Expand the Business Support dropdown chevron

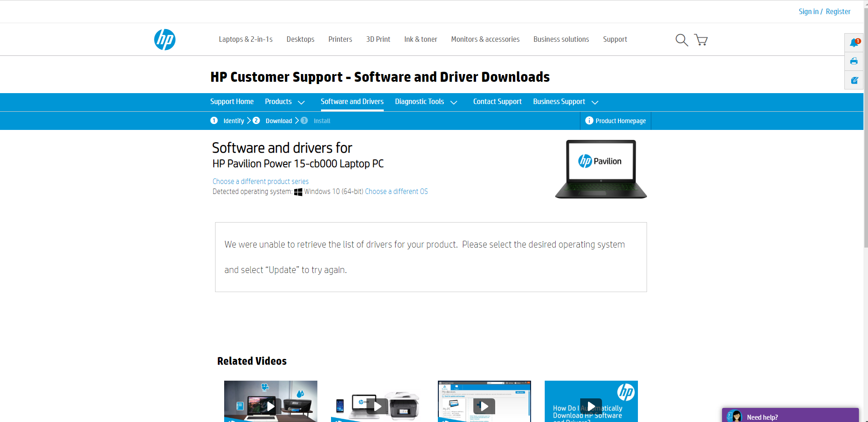point(595,103)
